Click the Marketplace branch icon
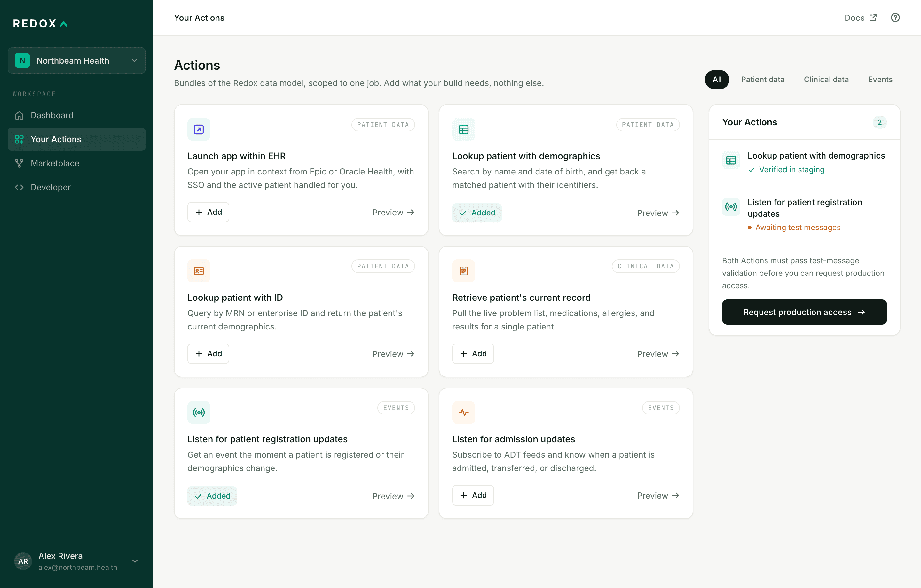 (x=19, y=163)
